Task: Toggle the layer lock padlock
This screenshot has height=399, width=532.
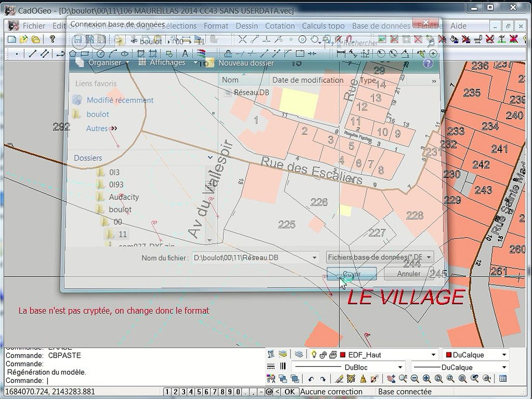Action: [x=323, y=355]
